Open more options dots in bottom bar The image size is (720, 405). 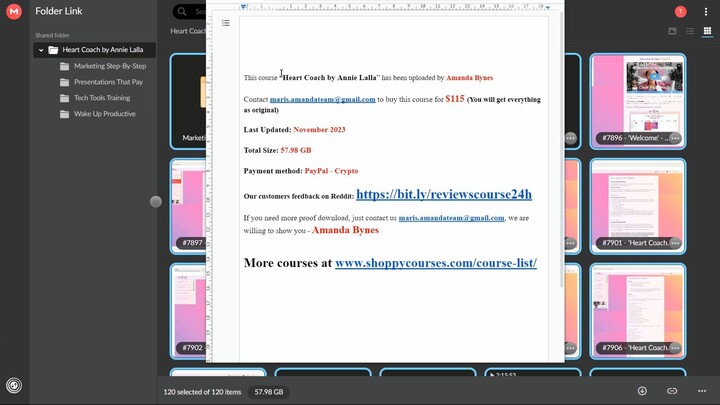click(702, 391)
